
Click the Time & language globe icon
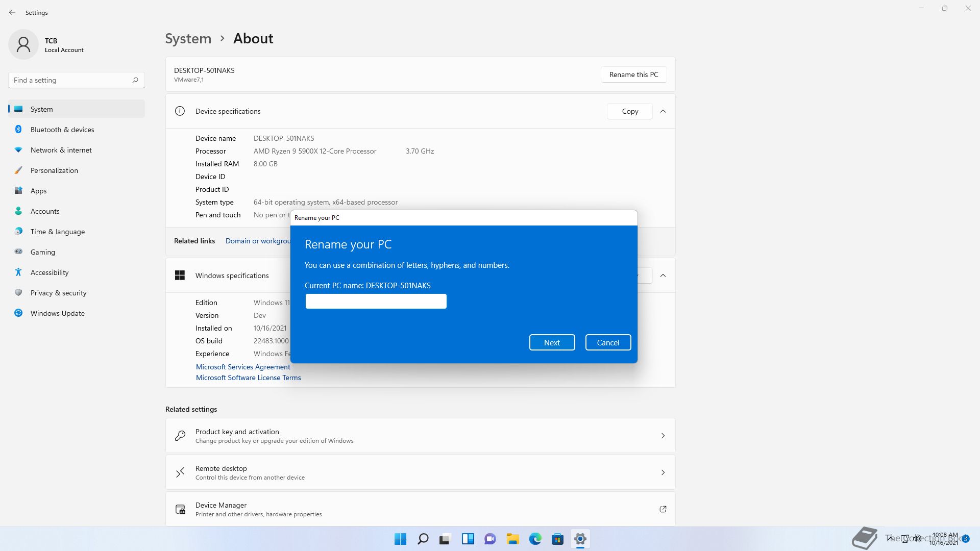click(18, 231)
